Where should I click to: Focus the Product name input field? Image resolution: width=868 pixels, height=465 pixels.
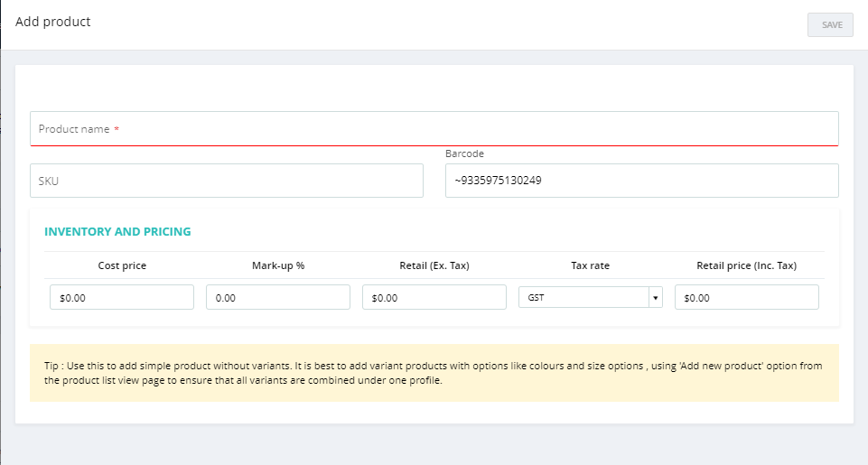(x=434, y=129)
